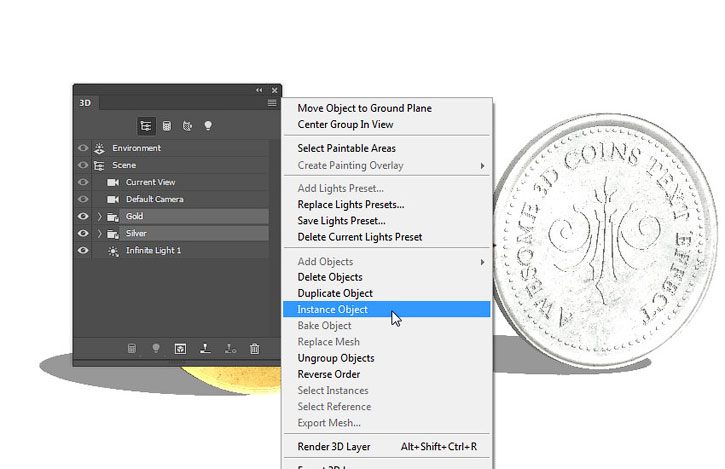Click the add new light bulb icon at panel bottom
Image resolution: width=725 pixels, height=469 pixels.
tap(156, 349)
